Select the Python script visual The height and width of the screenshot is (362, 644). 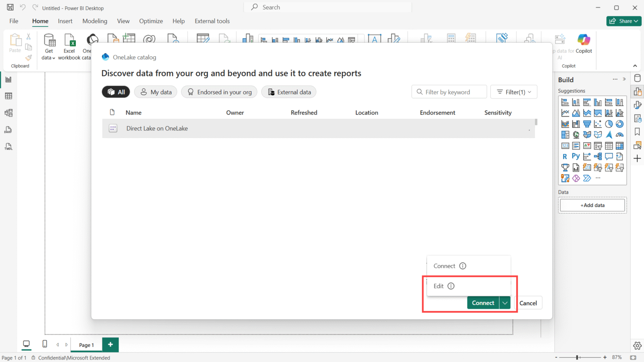[x=576, y=156]
